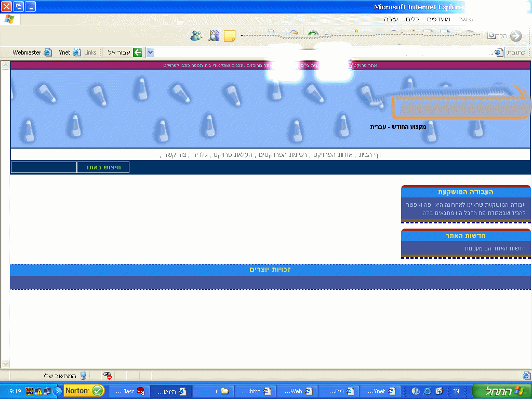Image resolution: width=532 pixels, height=399 pixels.
Task: Expand the address bar dropdown arrow
Action: tap(150, 52)
